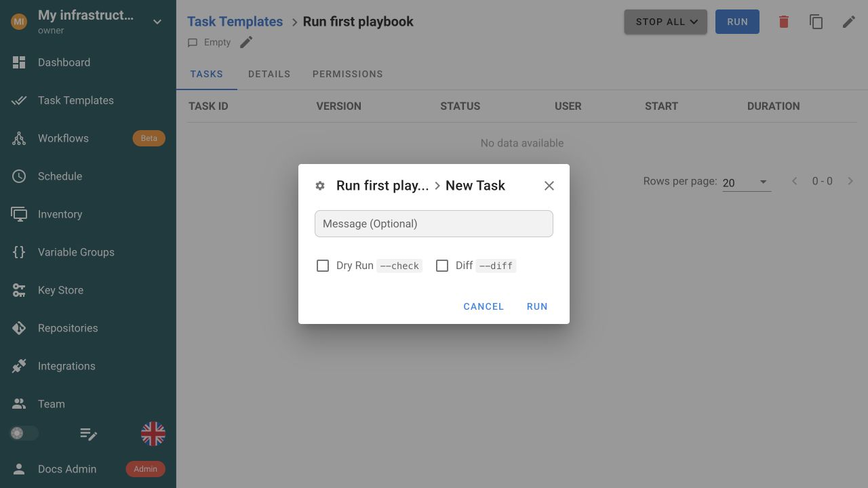Screen dimensions: 868x488
Task: Switch to the TASKS tab
Action: [207, 74]
